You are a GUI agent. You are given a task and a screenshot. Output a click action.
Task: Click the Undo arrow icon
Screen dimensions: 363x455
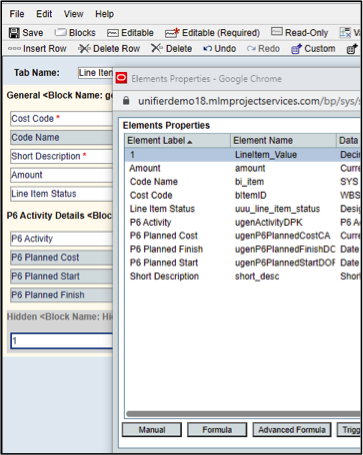point(208,49)
